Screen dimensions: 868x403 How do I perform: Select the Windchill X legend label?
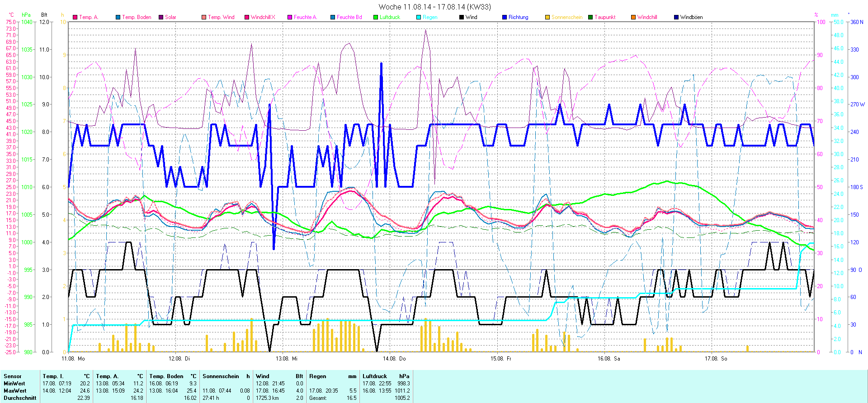point(263,17)
